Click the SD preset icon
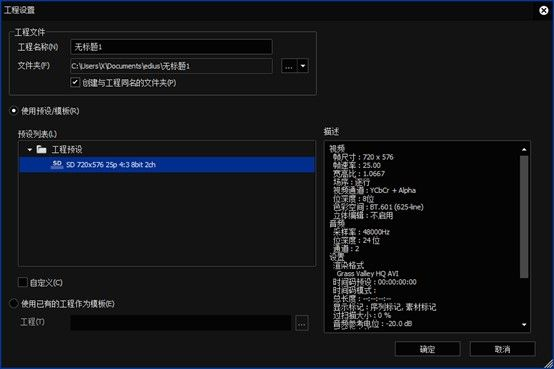Image resolution: width=554 pixels, height=369 pixels. [57, 164]
